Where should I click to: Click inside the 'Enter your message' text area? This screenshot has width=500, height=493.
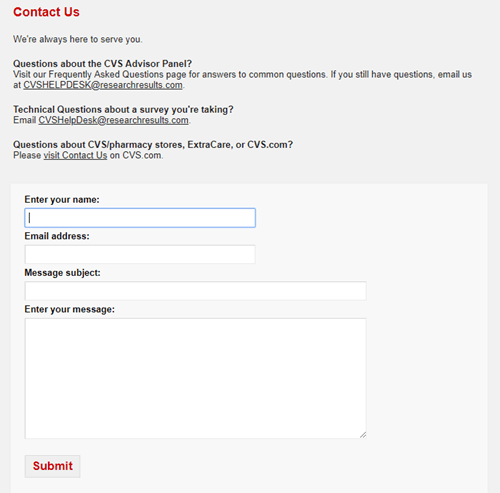coord(195,378)
